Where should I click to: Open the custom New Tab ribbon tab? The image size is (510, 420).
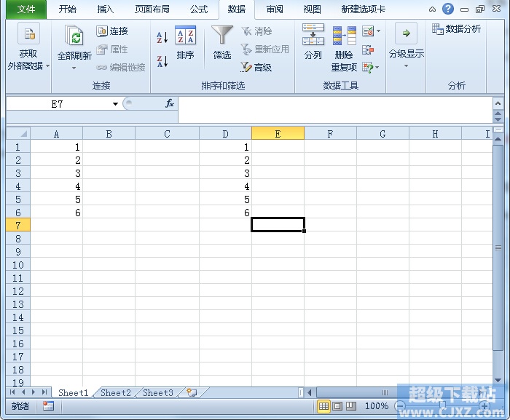pyautogui.click(x=364, y=9)
